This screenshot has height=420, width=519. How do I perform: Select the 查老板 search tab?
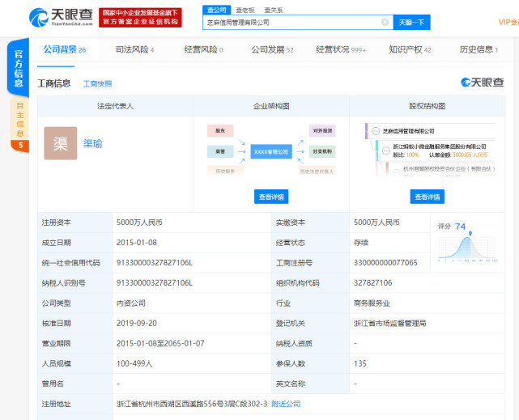[x=245, y=11]
